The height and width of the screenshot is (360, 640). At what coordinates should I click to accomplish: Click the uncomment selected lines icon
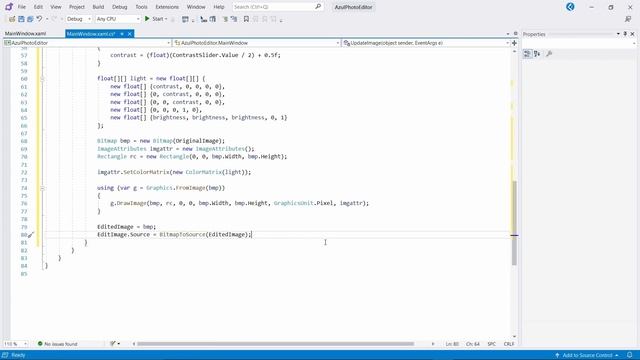pos(234,19)
